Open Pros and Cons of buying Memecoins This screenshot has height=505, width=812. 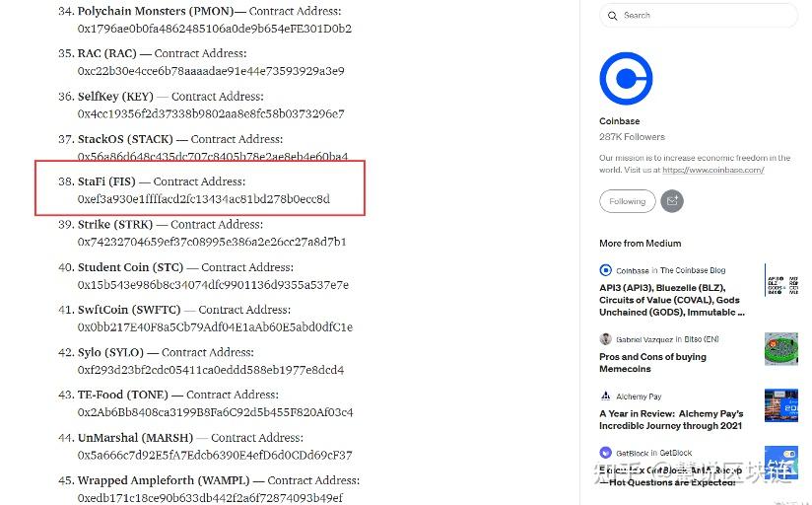coord(652,362)
